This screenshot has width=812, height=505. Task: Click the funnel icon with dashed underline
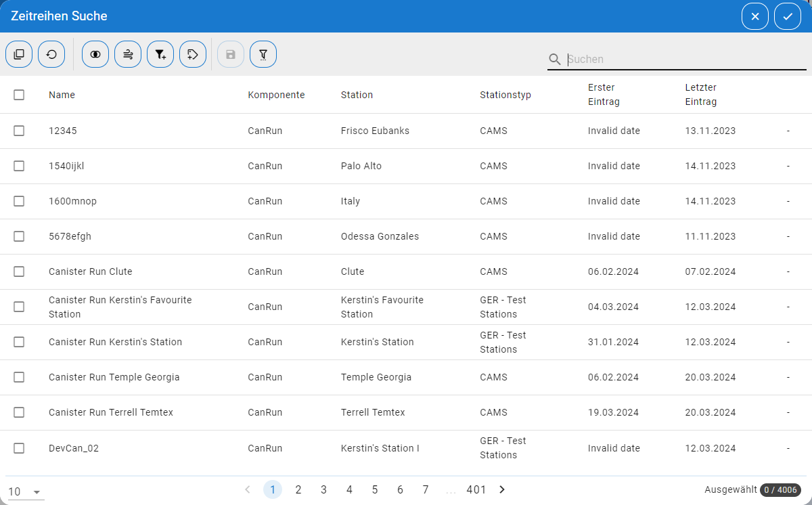coord(263,54)
